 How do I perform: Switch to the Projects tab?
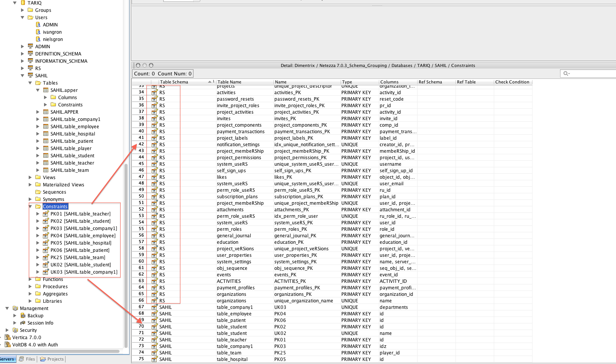52,359
